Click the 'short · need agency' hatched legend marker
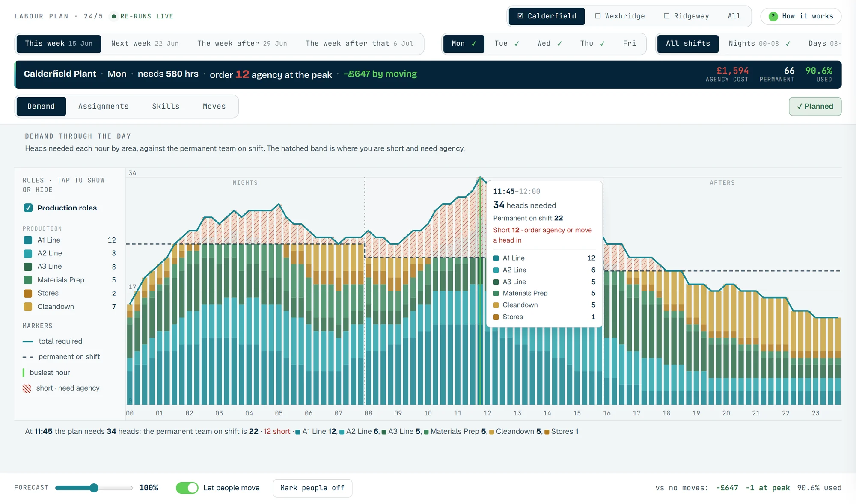The image size is (856, 504). click(x=27, y=388)
